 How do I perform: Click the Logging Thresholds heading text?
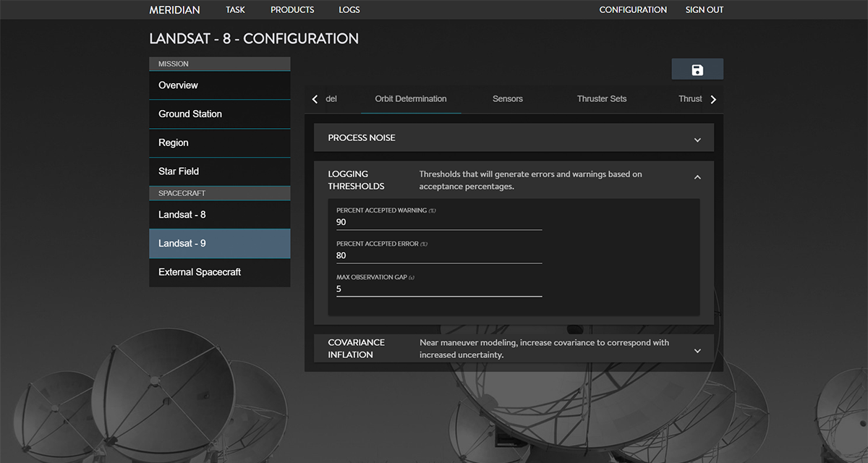[357, 180]
